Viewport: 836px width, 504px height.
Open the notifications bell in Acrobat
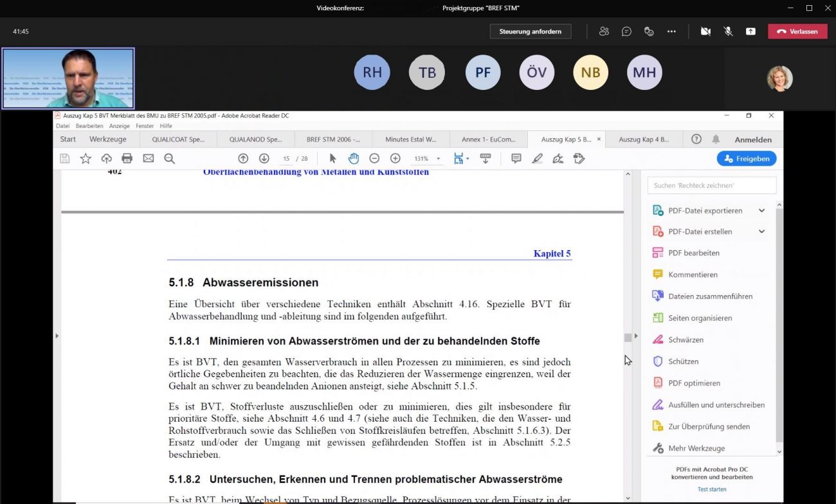pos(716,139)
